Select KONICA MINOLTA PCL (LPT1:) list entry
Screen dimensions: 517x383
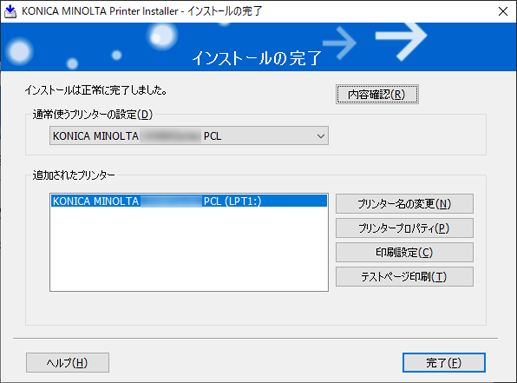point(189,201)
